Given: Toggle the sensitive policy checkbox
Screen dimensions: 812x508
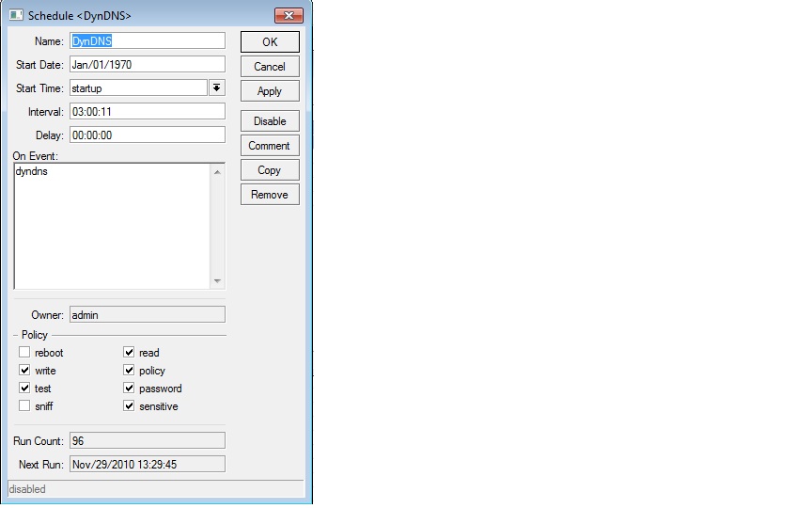Looking at the screenshot, I should pyautogui.click(x=129, y=405).
